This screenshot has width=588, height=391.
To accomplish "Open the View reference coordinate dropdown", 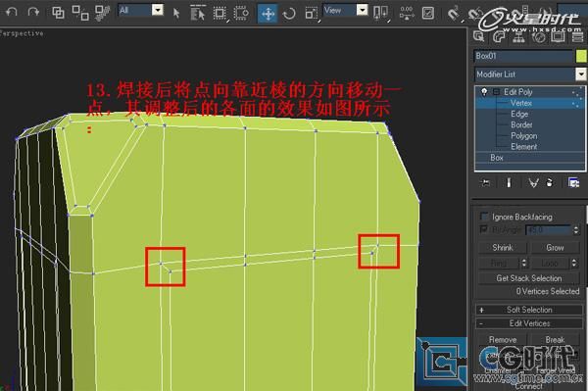I will pyautogui.click(x=362, y=10).
